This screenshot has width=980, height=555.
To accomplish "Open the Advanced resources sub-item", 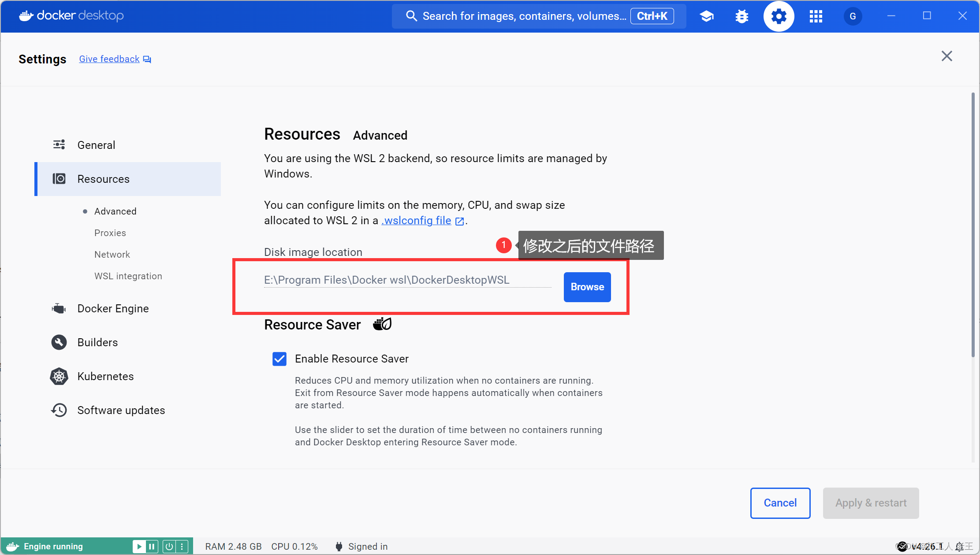I will (116, 211).
